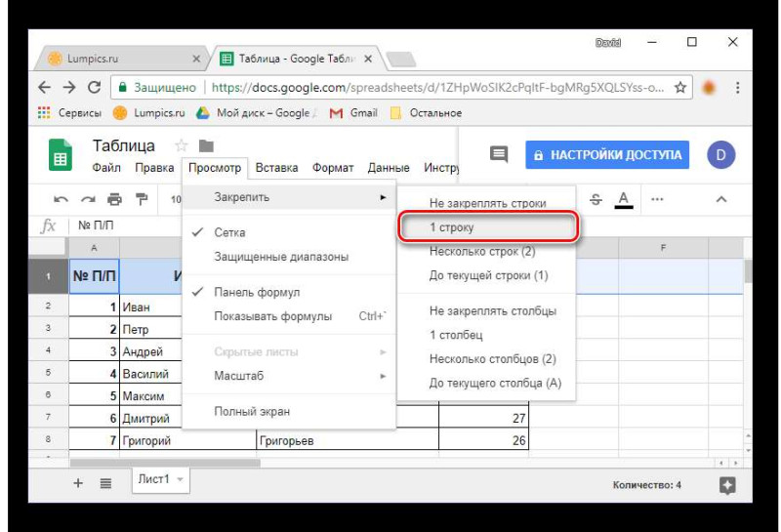The height and width of the screenshot is (532, 781).
Task: Select row 7 header
Action: [48, 417]
